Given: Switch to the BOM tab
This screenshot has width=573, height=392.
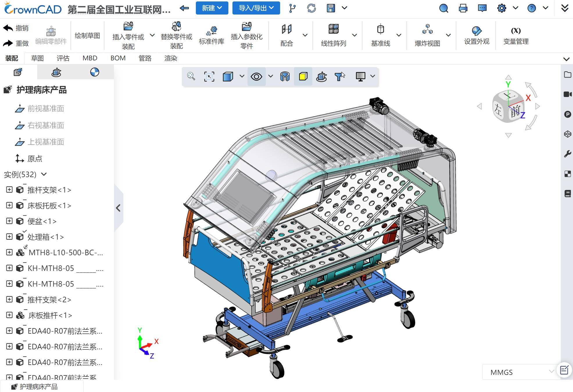Looking at the screenshot, I should [x=118, y=58].
